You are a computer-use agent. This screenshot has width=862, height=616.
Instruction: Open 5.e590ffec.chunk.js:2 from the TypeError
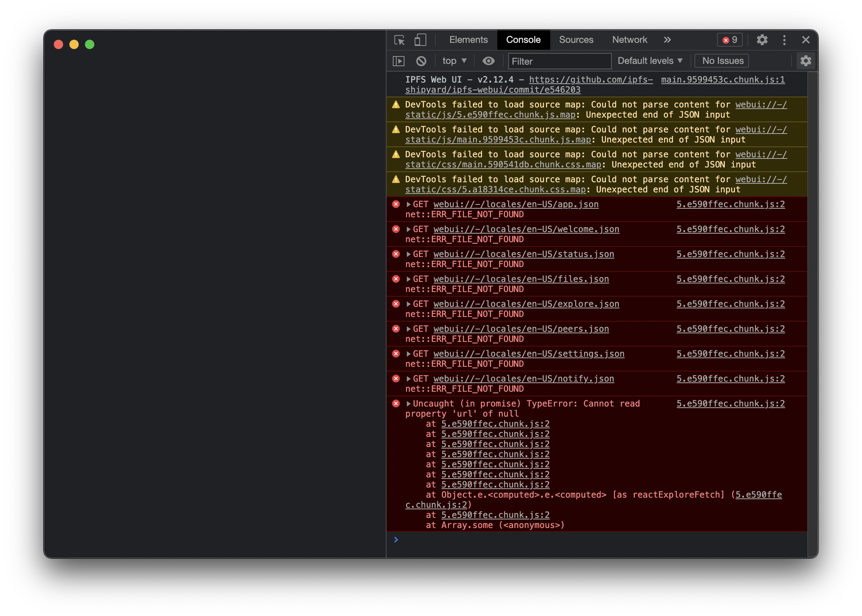[731, 403]
